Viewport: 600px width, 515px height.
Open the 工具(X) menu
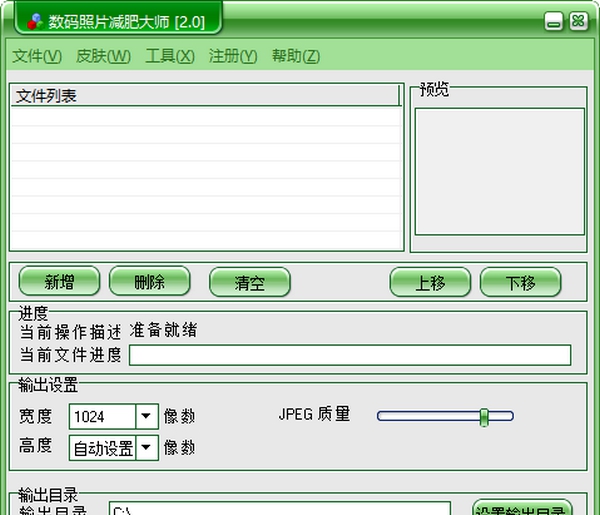170,56
